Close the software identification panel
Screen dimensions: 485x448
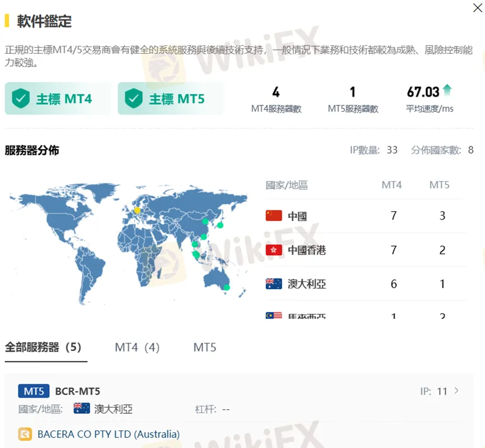478,7
